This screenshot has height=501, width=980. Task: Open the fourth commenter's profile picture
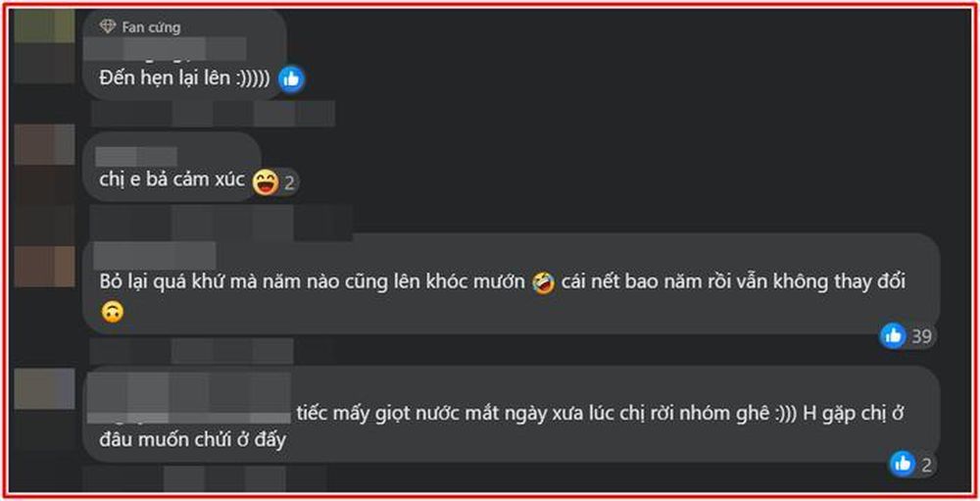click(x=44, y=388)
